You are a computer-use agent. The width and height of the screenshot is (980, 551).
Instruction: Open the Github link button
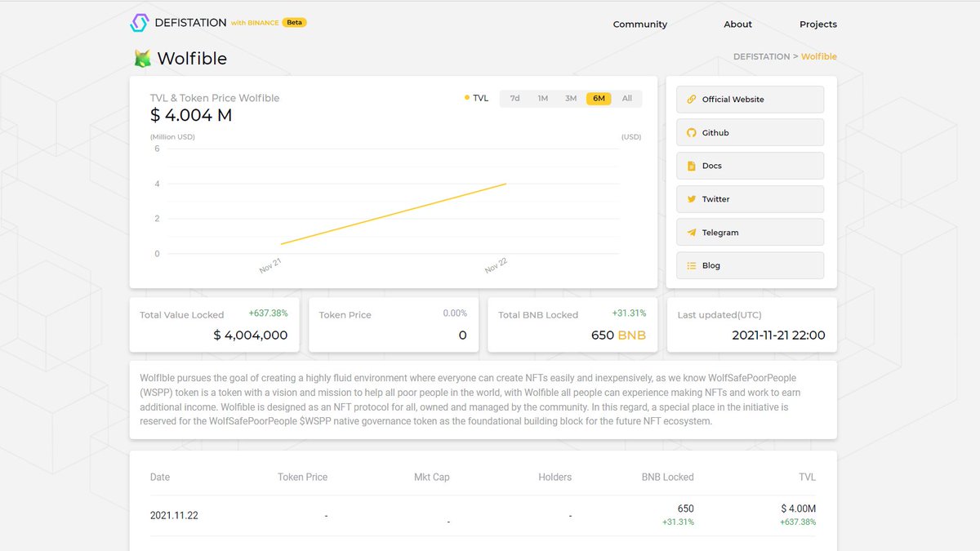750,132
